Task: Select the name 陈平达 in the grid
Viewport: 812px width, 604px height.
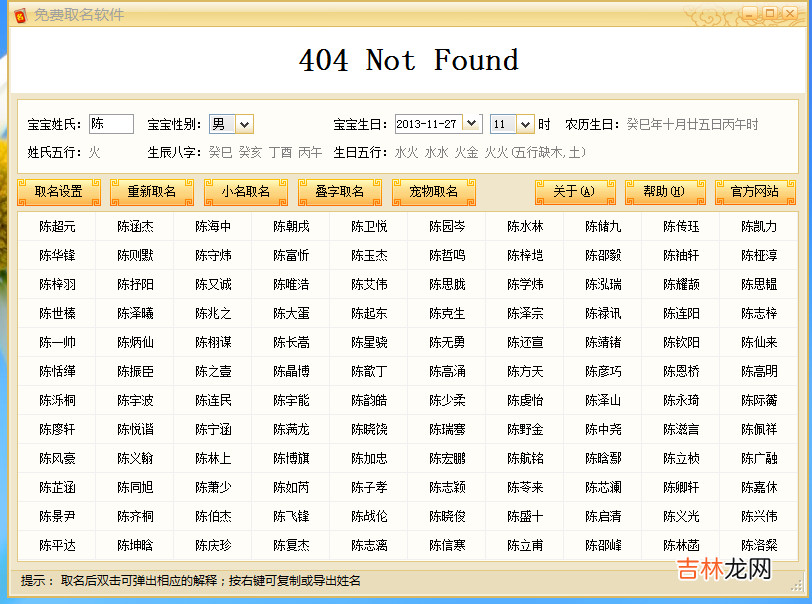Action: [57, 546]
